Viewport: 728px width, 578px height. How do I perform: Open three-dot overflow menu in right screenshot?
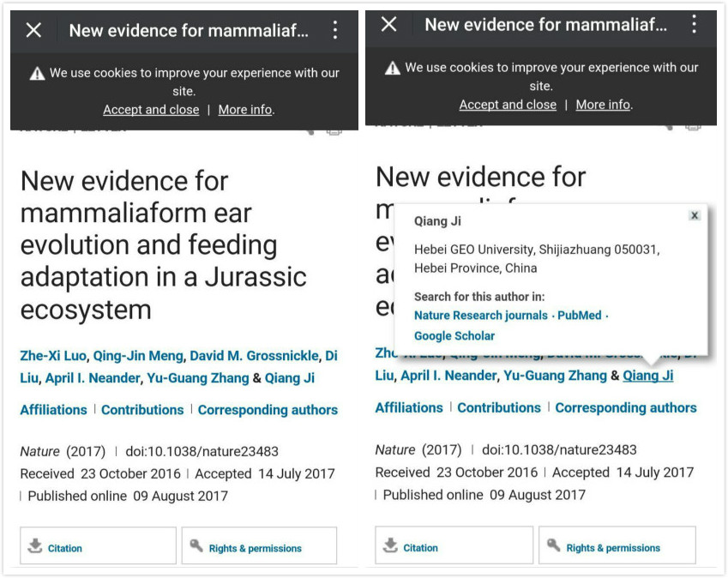[x=694, y=25]
